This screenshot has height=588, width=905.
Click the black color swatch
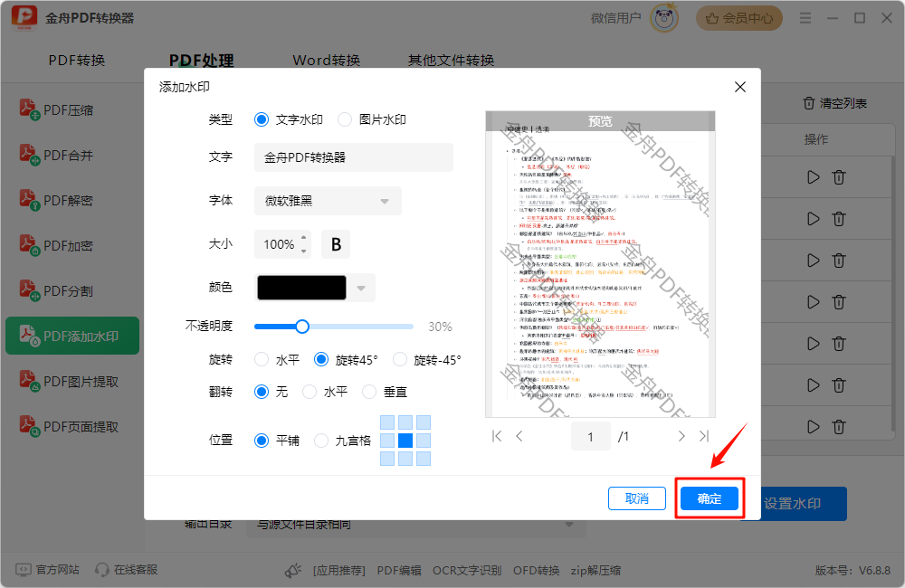[301, 288]
